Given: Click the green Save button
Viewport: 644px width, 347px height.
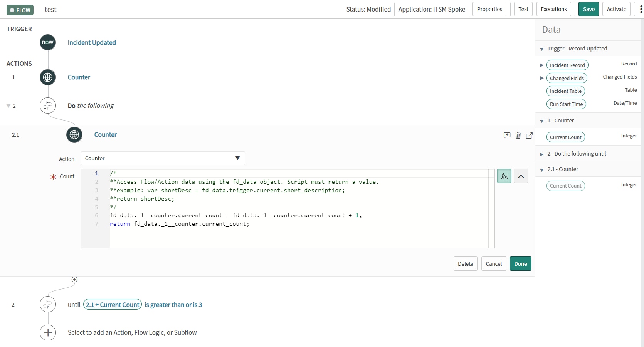Looking at the screenshot, I should tap(589, 9).
